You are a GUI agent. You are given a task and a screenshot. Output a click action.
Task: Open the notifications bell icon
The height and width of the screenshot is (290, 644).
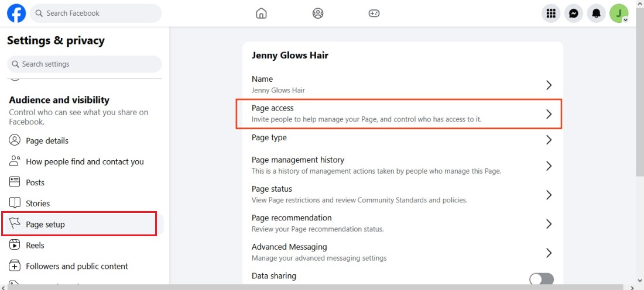coord(597,13)
